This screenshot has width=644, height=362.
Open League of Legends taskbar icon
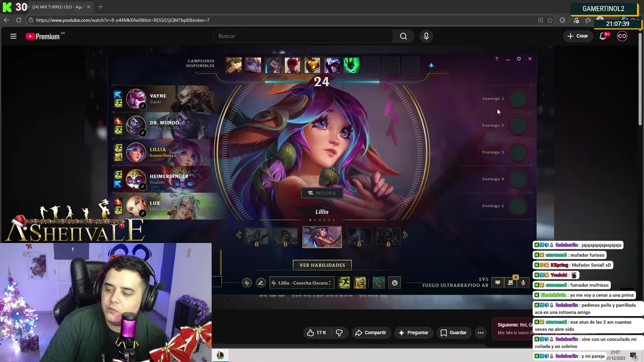pyautogui.click(x=220, y=355)
